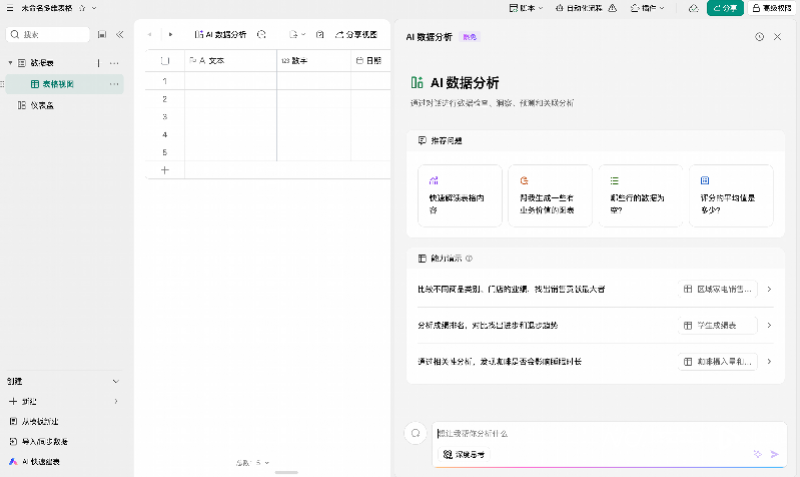Click the hamburger menu icon at top-left

(9, 8)
